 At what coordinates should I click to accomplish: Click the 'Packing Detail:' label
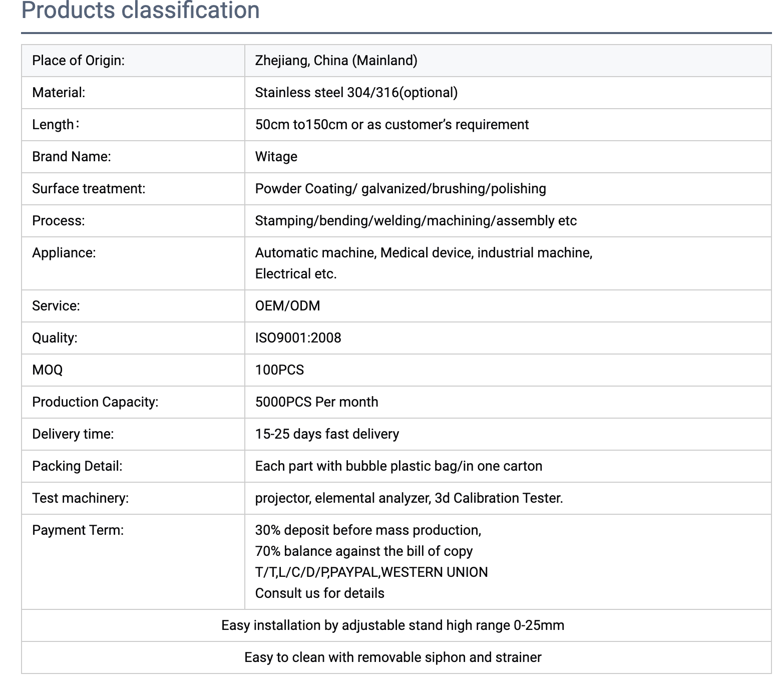(77, 466)
